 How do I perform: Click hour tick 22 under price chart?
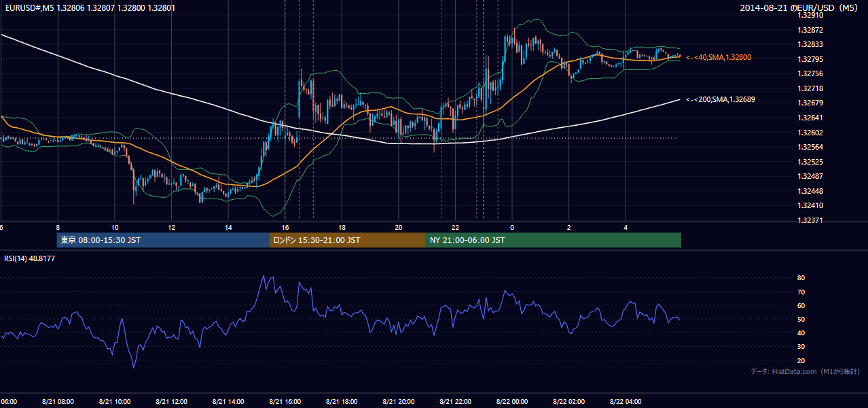(455, 227)
